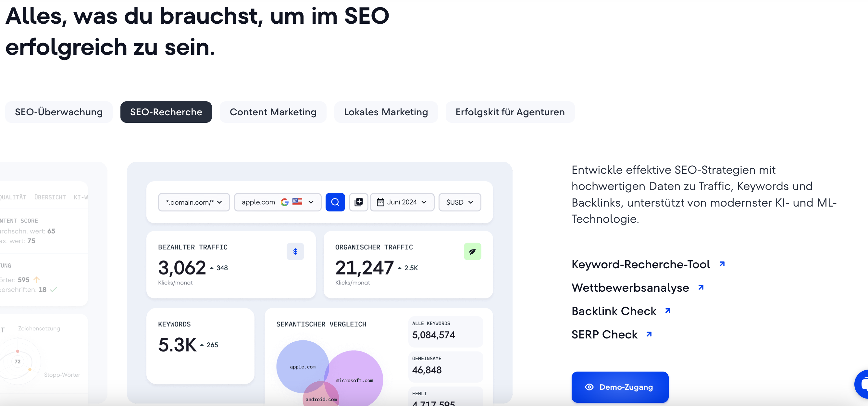Click the Keywords value 5.3K
Viewport: 868px width, 406px height.
pos(177,345)
